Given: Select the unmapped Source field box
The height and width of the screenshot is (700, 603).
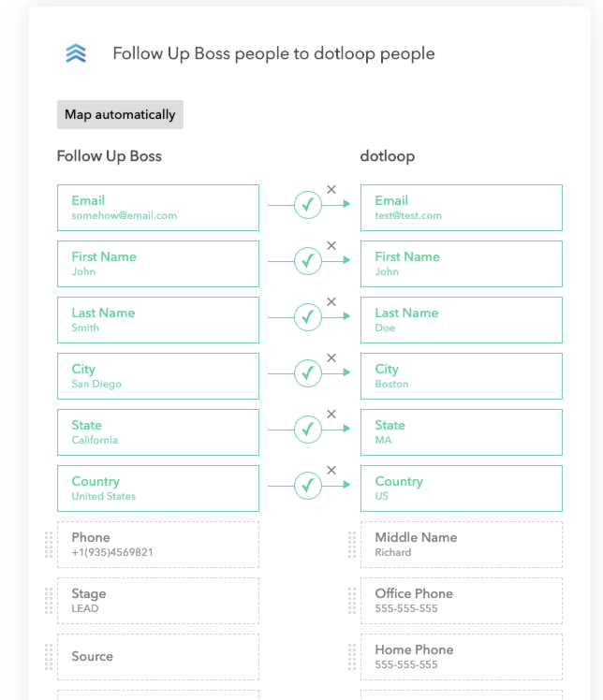Looking at the screenshot, I should 157,657.
